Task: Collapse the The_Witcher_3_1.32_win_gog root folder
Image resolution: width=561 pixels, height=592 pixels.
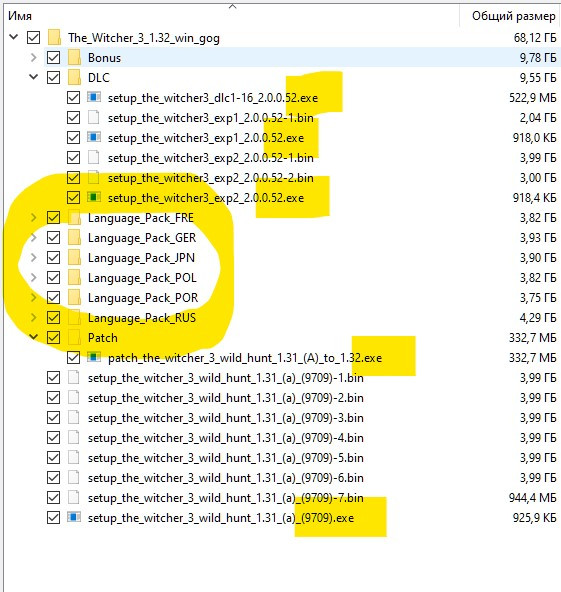Action: pos(14,37)
